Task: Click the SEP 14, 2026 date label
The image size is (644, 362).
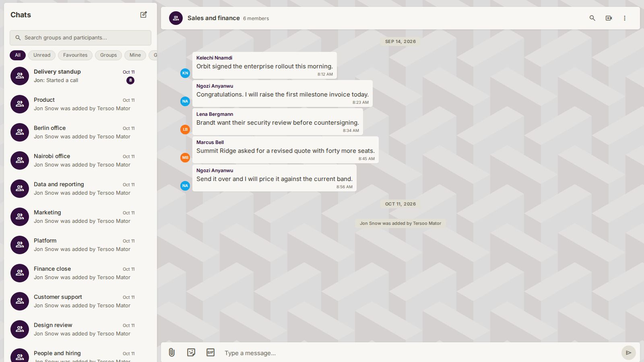Action: point(400,41)
